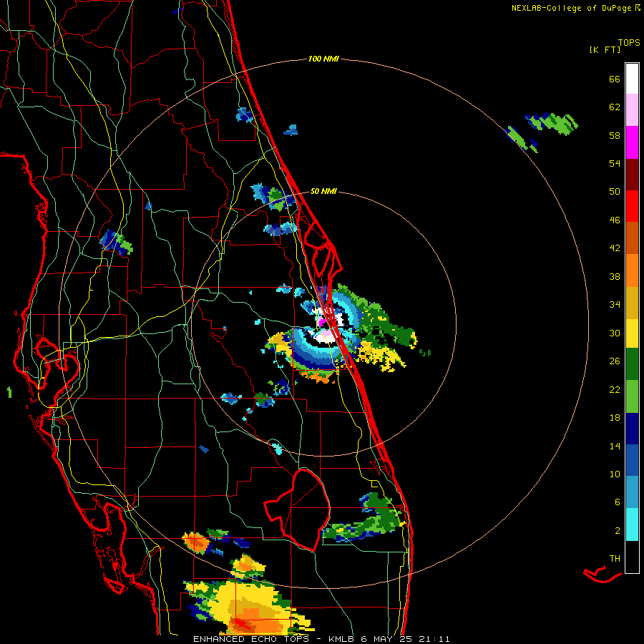This screenshot has width=644, height=644.
Task: Click the 18 legend value
Action: tap(615, 418)
